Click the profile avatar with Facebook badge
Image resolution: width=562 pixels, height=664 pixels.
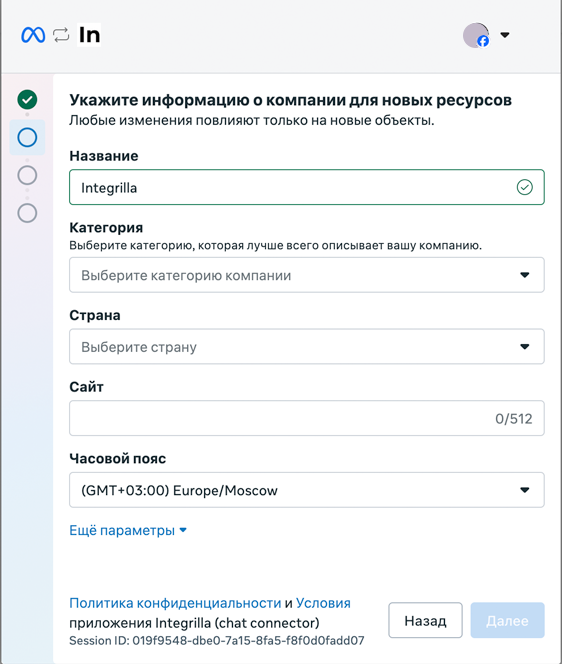(x=476, y=35)
